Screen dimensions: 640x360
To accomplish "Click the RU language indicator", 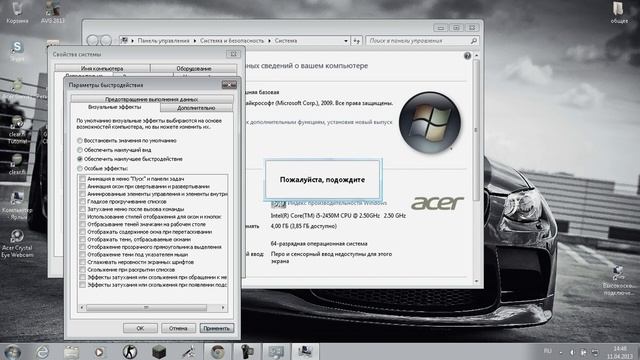I will pos(547,351).
